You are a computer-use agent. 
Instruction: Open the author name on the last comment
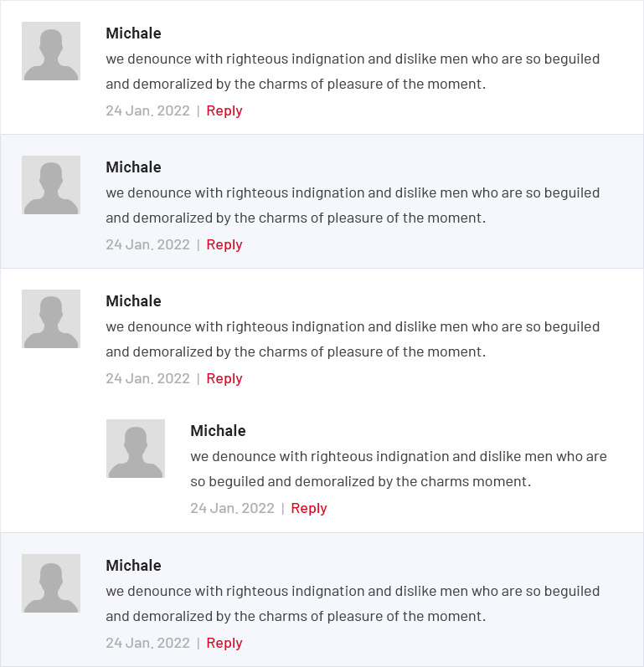[133, 566]
